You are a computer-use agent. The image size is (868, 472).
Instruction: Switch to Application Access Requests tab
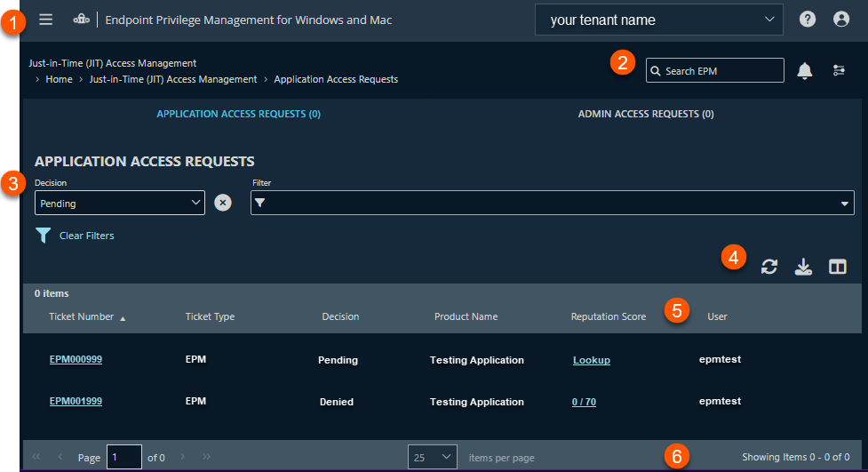[x=239, y=114]
